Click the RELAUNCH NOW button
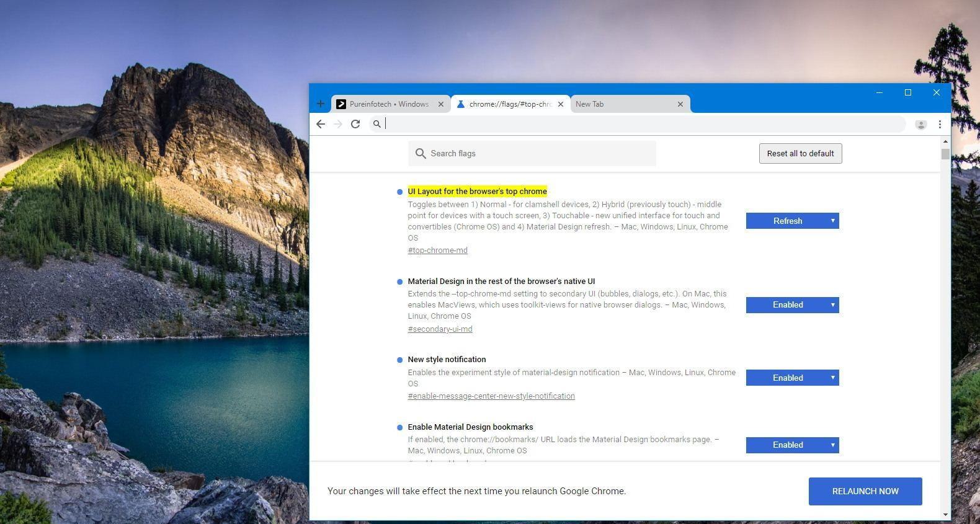Viewport: 980px width, 524px height. pos(865,491)
